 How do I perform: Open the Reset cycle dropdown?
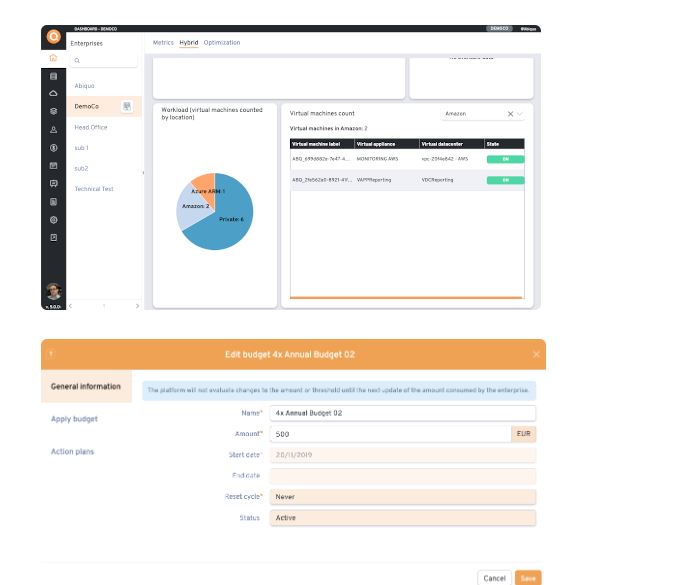pos(403,497)
